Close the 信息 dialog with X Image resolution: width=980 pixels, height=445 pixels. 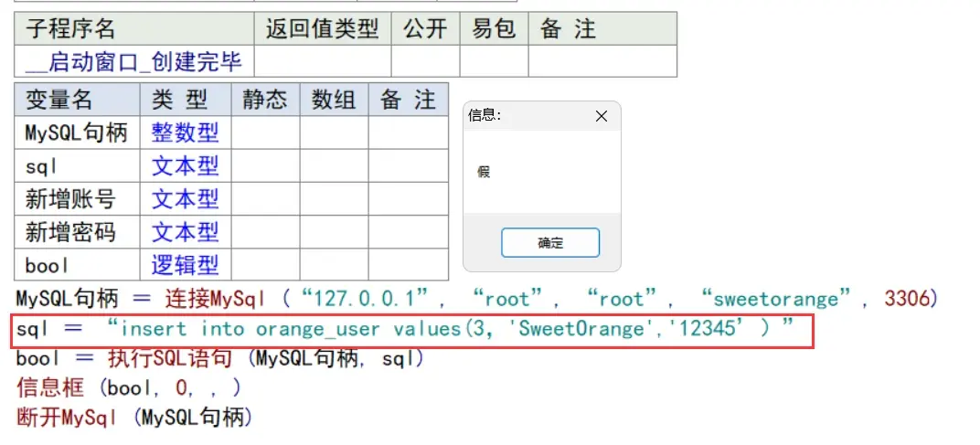[602, 116]
